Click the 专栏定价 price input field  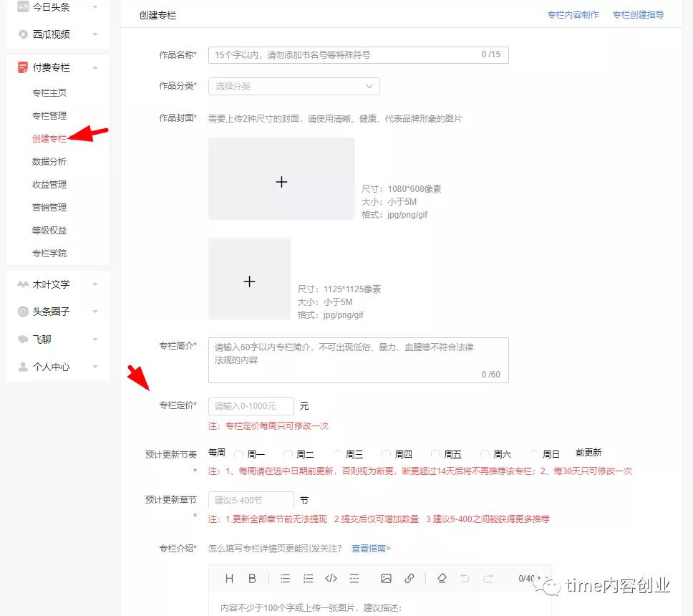[251, 406]
